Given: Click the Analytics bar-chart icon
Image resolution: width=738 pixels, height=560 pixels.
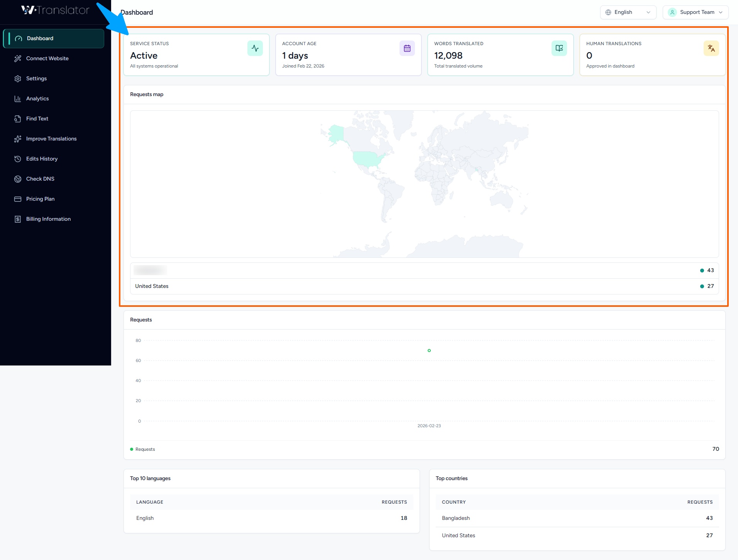Looking at the screenshot, I should click(18, 98).
